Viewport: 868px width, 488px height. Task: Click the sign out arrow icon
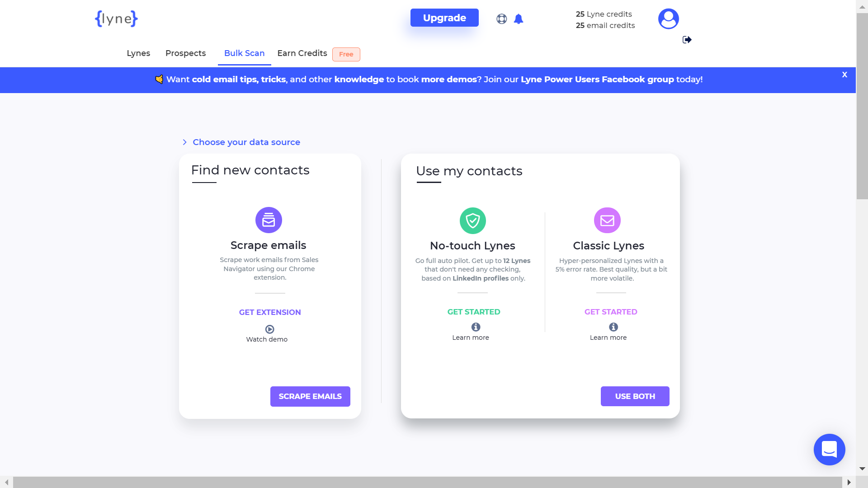[687, 39]
